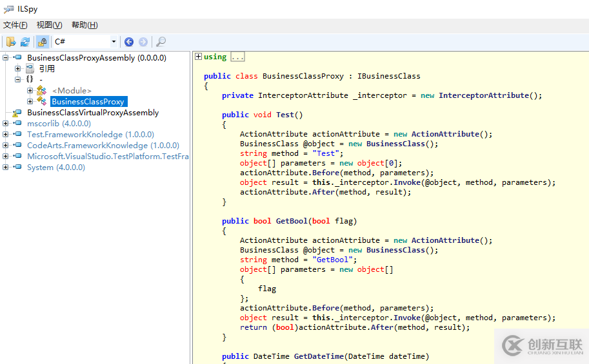Expand the CodeArts.FrameworkKnowledge node

pyautogui.click(x=6, y=145)
